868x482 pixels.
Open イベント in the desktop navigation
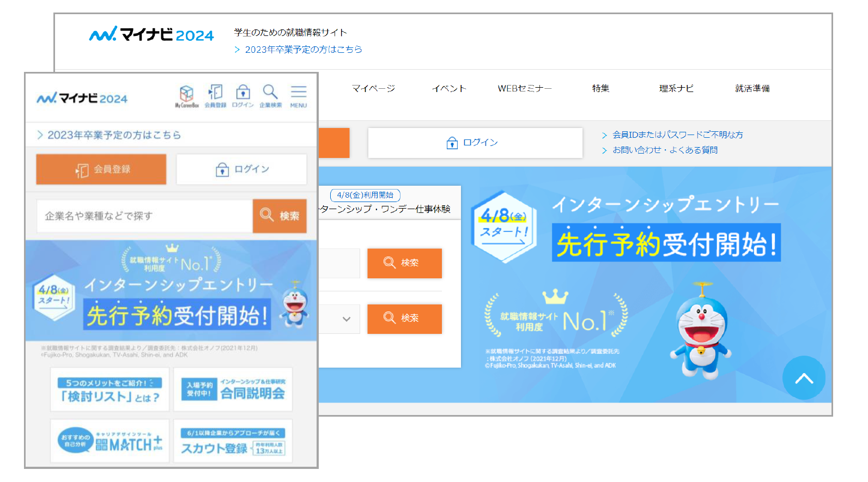[x=449, y=88]
